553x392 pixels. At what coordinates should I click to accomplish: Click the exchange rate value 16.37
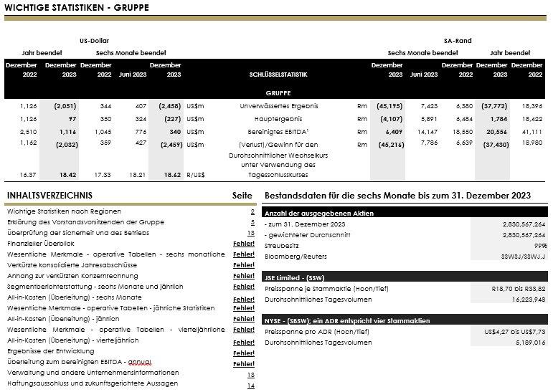27,175
